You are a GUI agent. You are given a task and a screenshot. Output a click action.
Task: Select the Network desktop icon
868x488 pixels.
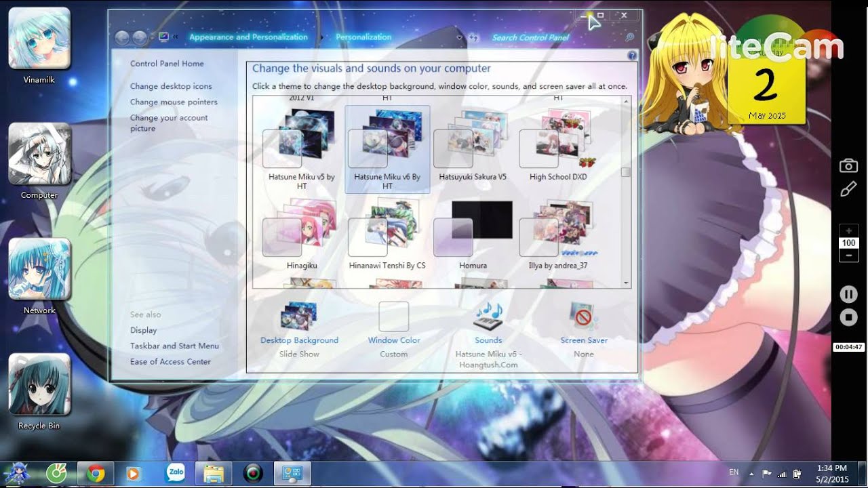tap(39, 277)
